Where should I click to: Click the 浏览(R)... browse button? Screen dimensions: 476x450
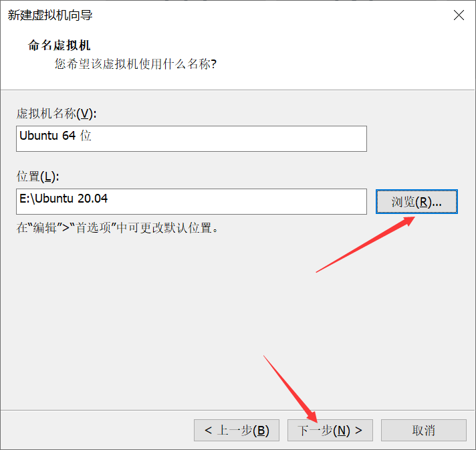[x=416, y=202]
